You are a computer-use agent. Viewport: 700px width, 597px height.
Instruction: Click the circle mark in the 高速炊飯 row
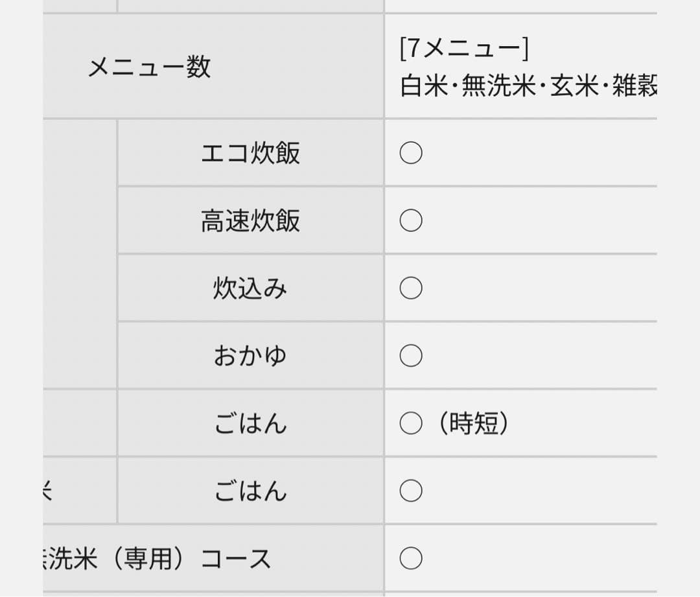coord(411,221)
